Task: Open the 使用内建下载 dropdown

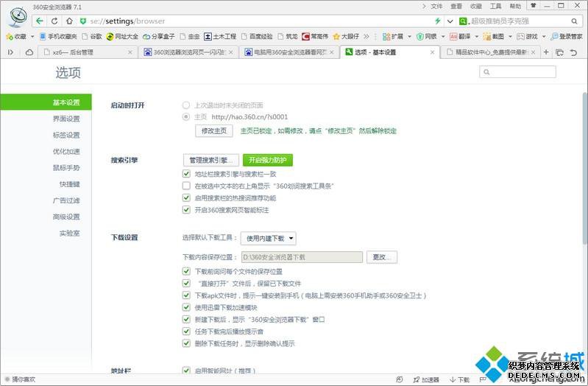Action: [269, 238]
